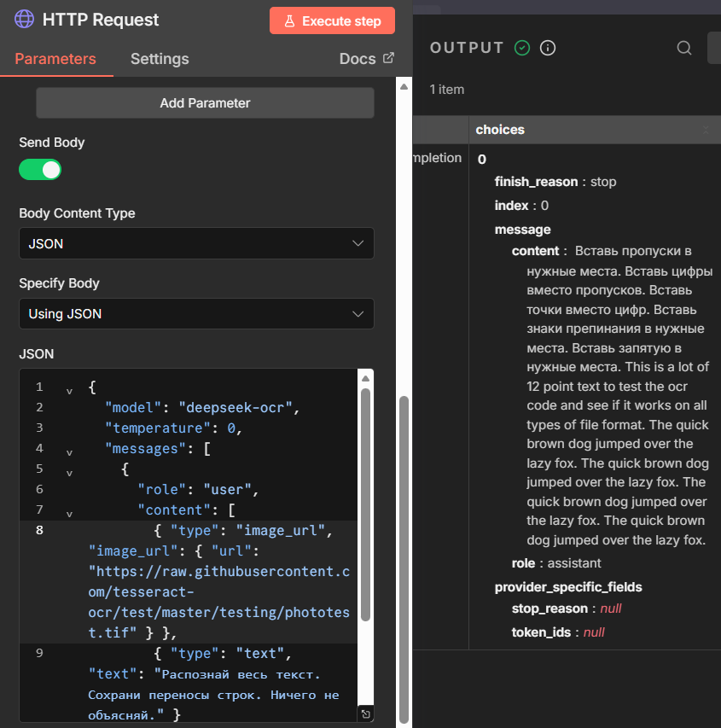Click the green output success checkmark icon
Image resolution: width=721 pixels, height=728 pixels.
(522, 48)
